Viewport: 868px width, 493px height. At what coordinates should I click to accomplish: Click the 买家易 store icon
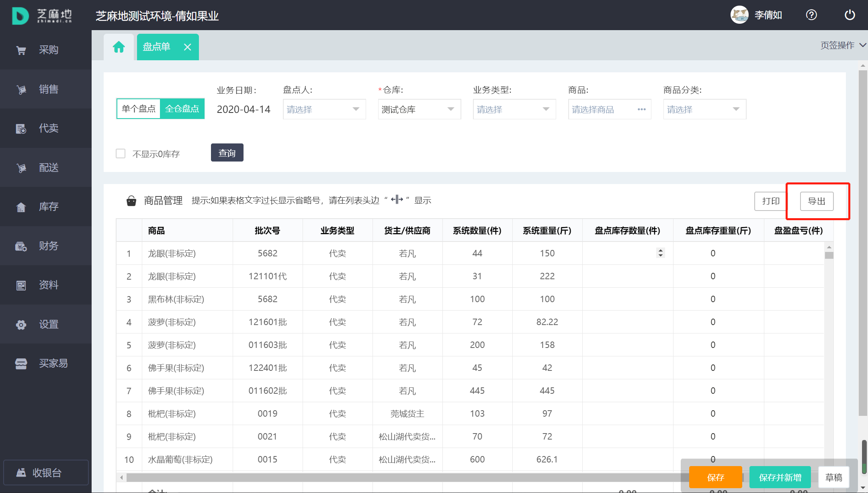click(21, 364)
